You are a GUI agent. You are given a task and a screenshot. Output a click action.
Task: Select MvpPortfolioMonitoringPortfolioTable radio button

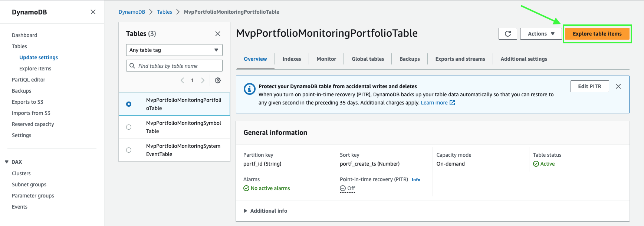pos(129,104)
